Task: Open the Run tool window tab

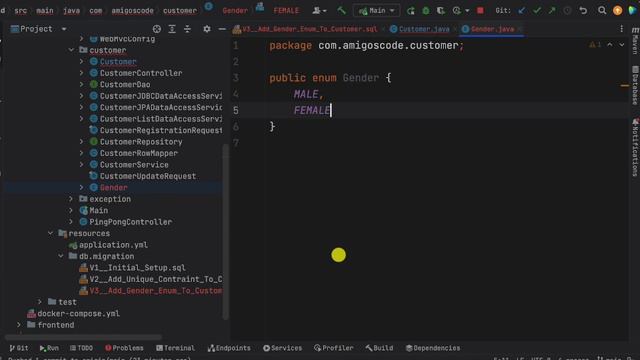Action: (x=49, y=348)
